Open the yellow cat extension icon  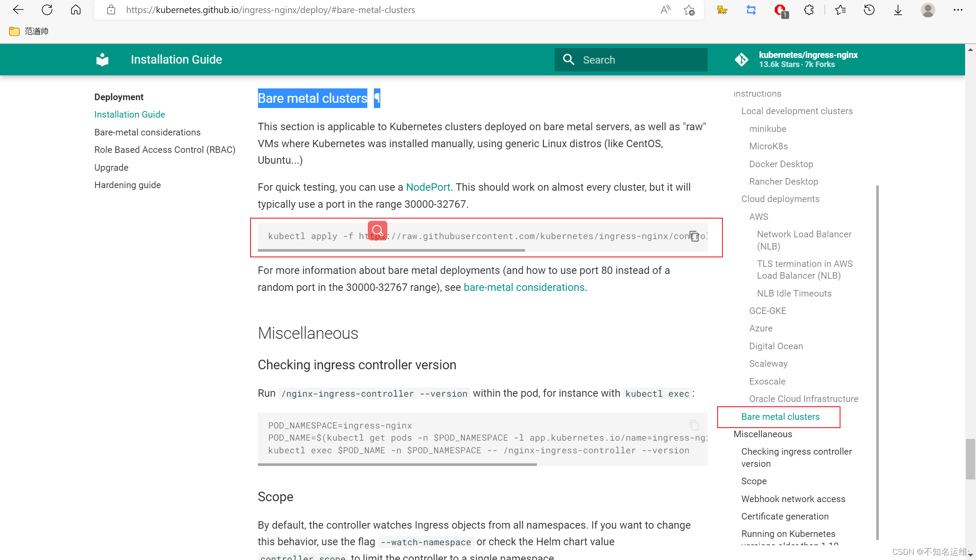tap(722, 10)
